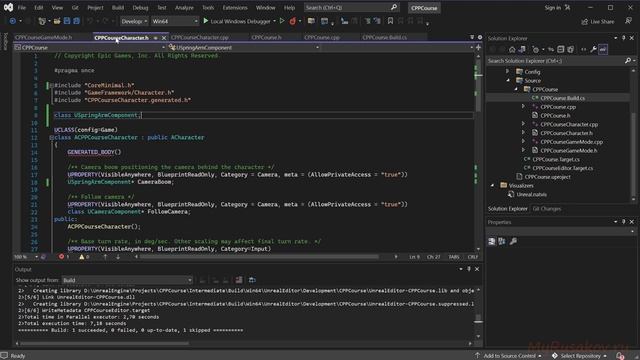Switch to the CPPCourseGameMode.h tab
Screen dimensions: 640x360
[x=43, y=37]
